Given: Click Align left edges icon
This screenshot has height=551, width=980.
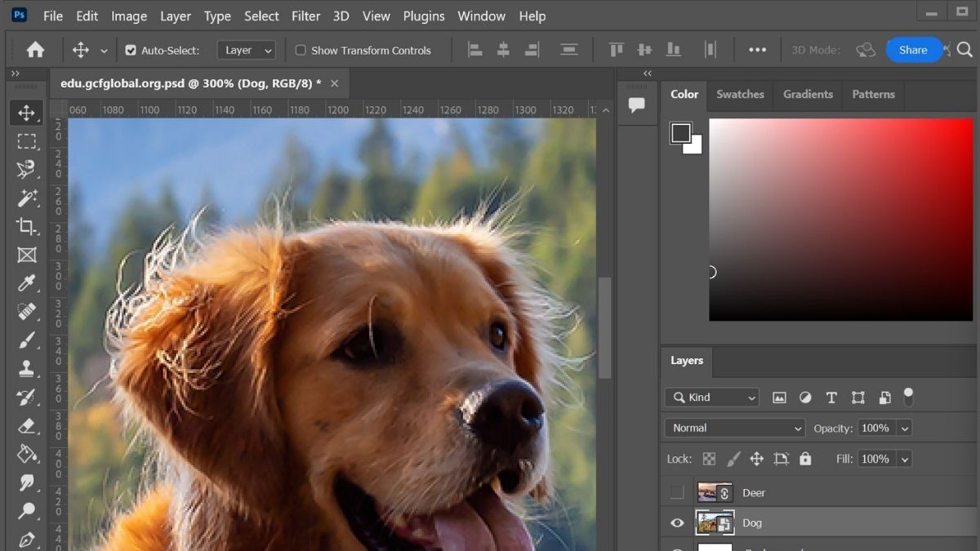Looking at the screenshot, I should click(474, 50).
